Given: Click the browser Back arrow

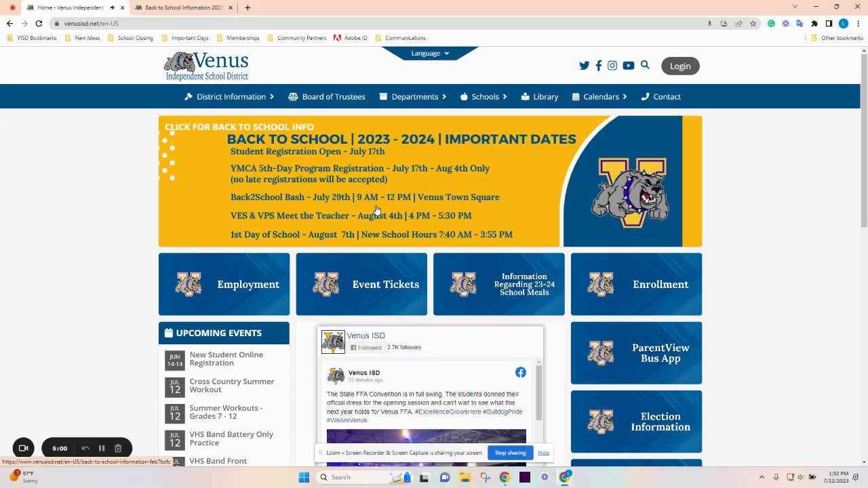Looking at the screenshot, I should (x=9, y=23).
